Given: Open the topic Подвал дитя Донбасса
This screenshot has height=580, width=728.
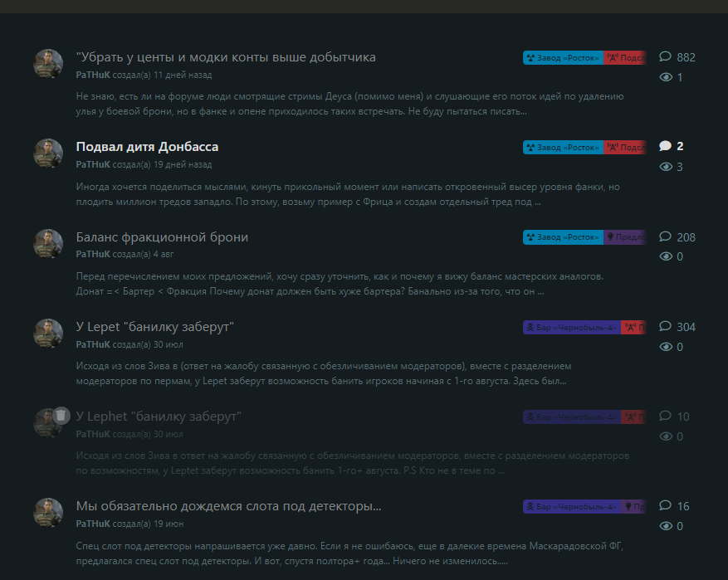Looking at the screenshot, I should coord(147,147).
